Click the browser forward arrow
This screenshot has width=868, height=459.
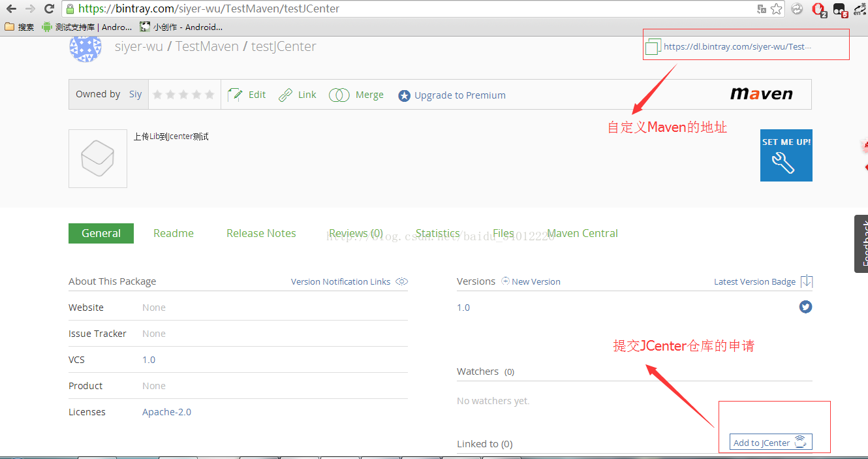pyautogui.click(x=30, y=9)
